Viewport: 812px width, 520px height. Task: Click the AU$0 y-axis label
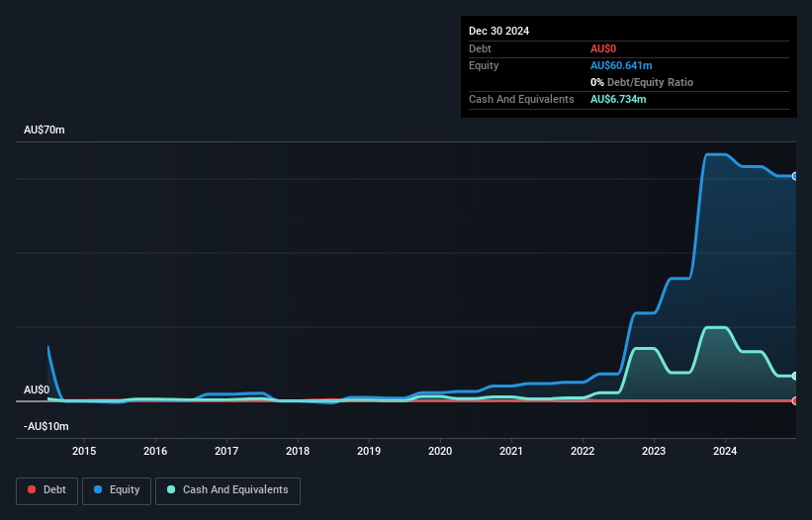[x=37, y=390]
